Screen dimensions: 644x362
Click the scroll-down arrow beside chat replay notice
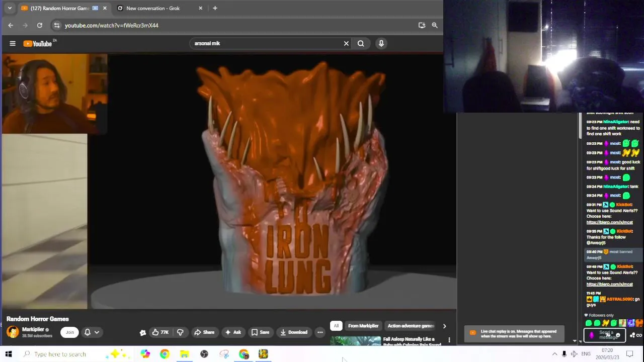point(575,341)
